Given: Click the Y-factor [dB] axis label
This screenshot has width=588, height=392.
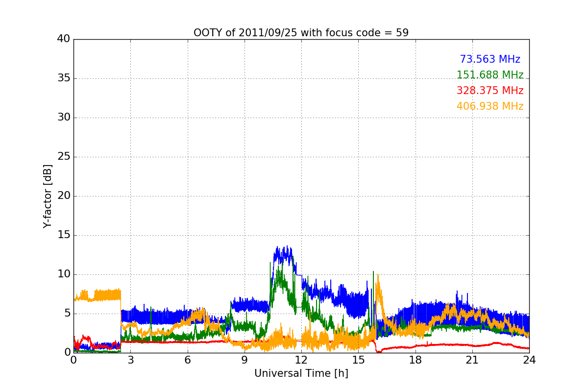Looking at the screenshot, I should 48,196.
